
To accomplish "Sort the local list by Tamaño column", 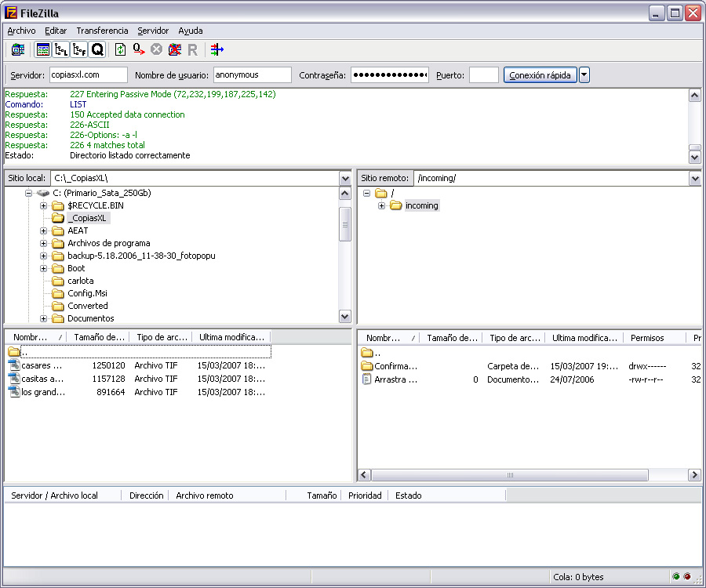I will point(98,337).
